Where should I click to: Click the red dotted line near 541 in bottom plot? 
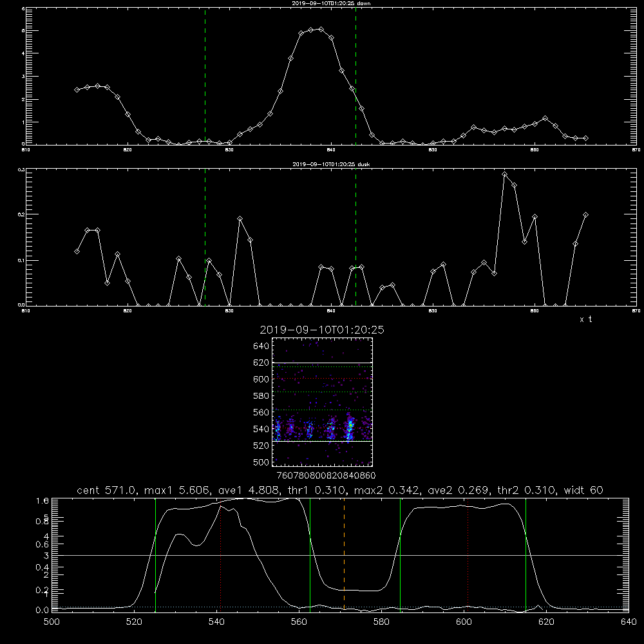[x=220, y=554]
